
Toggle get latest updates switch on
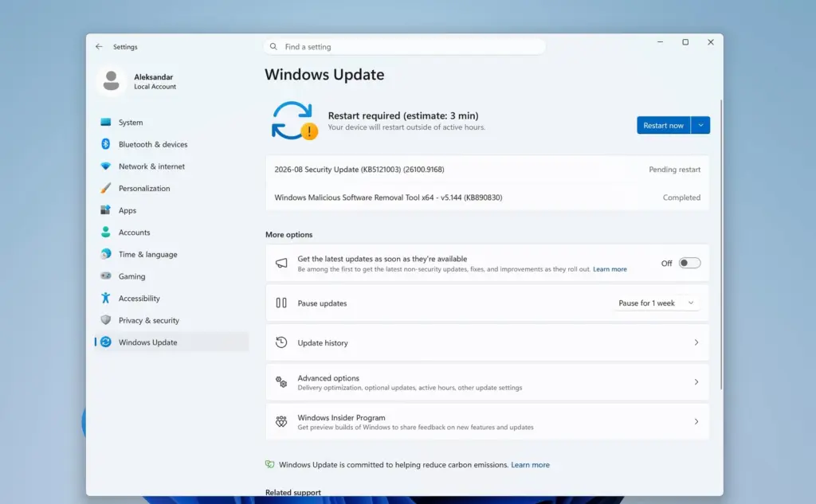689,264
